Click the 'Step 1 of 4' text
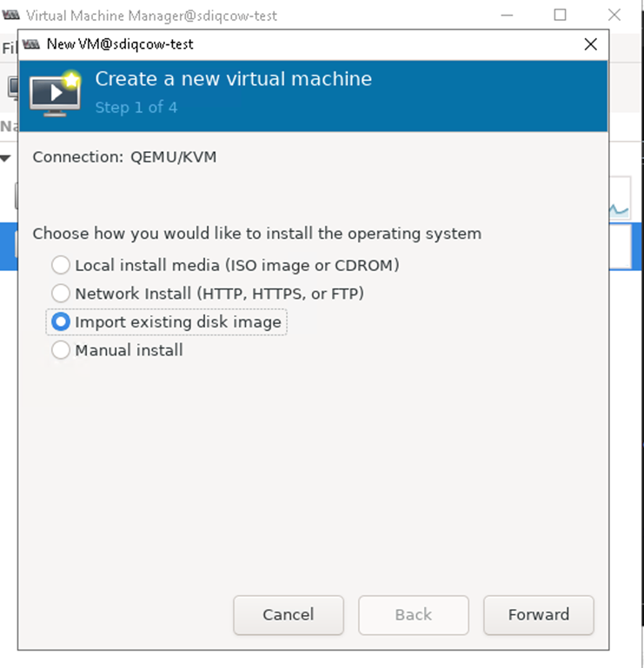 coord(136,108)
